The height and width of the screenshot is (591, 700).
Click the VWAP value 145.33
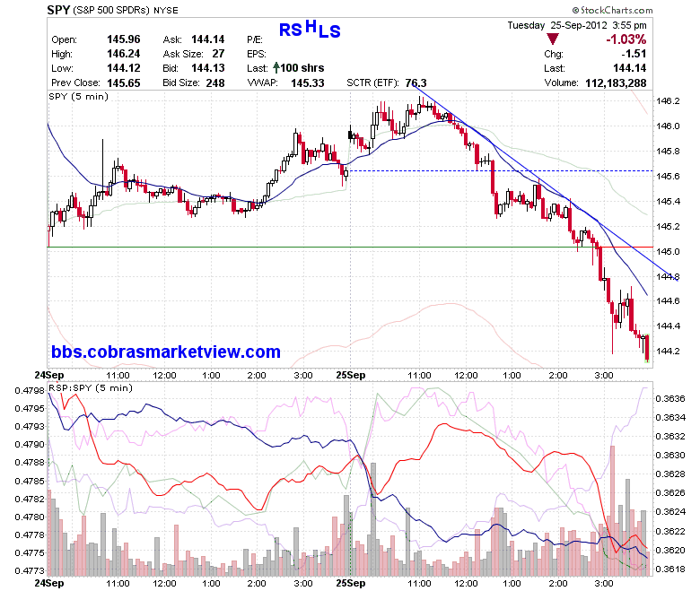click(307, 83)
